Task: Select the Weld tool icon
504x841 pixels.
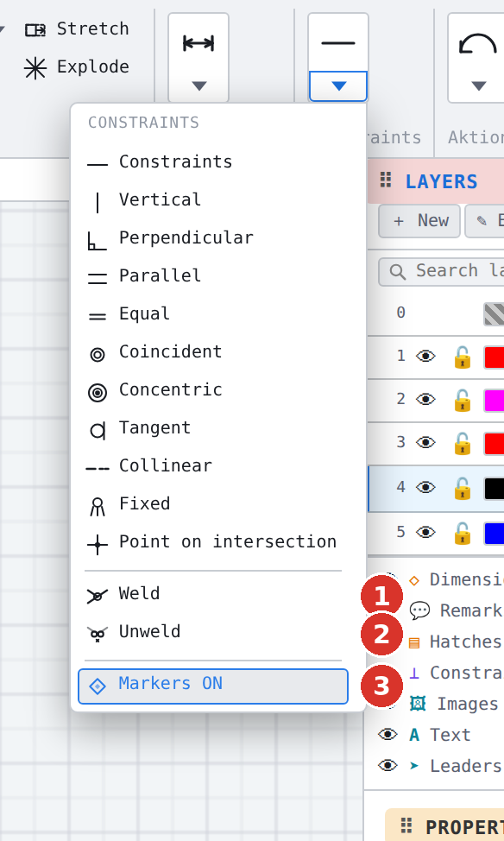Action: click(97, 596)
